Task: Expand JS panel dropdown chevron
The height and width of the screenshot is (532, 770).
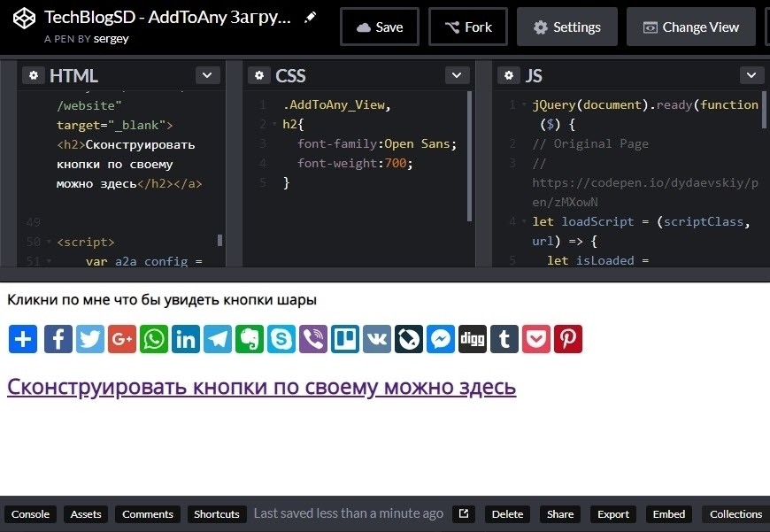Action: [751, 75]
